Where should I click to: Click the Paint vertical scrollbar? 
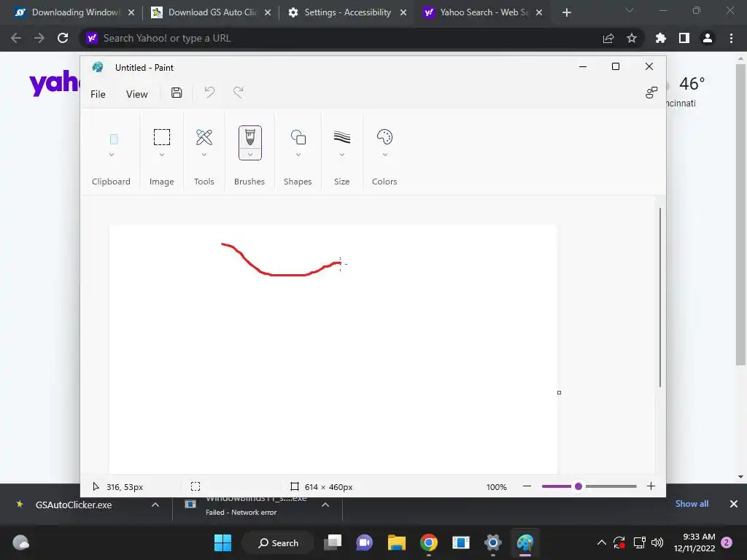click(660, 297)
